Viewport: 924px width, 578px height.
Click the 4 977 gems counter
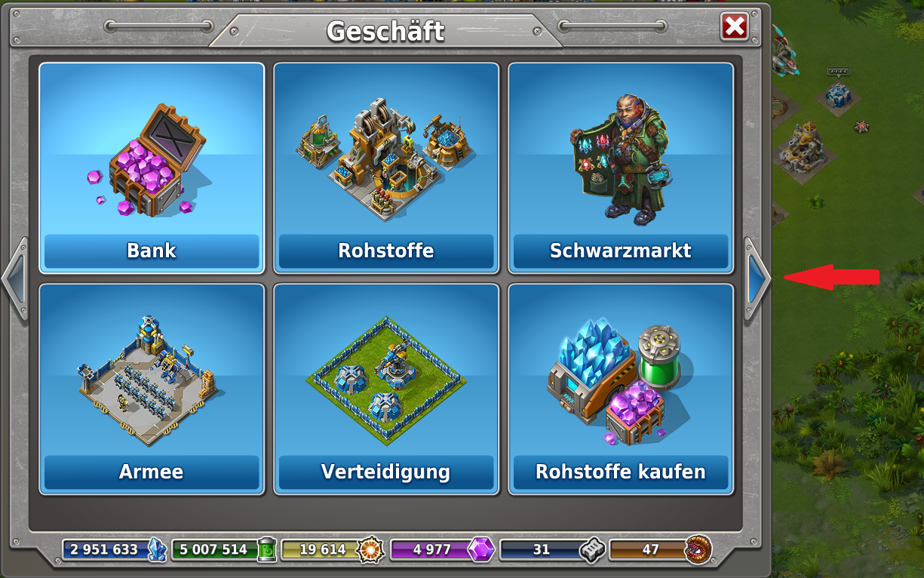click(432, 549)
